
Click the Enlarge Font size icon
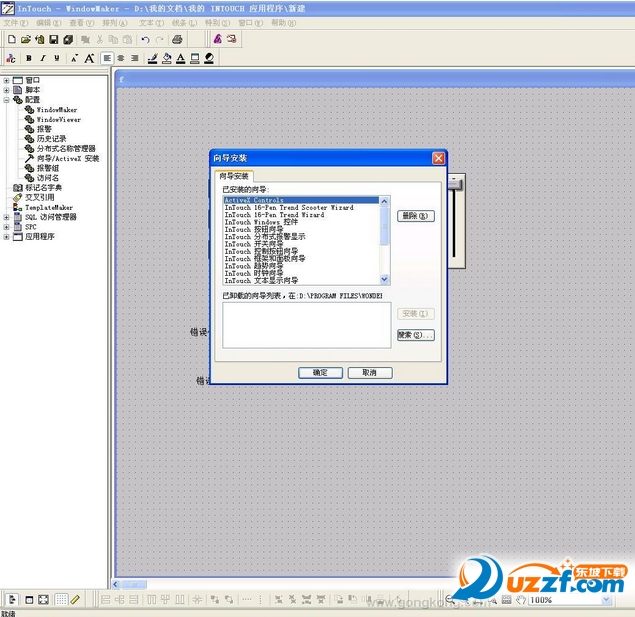tap(89, 58)
